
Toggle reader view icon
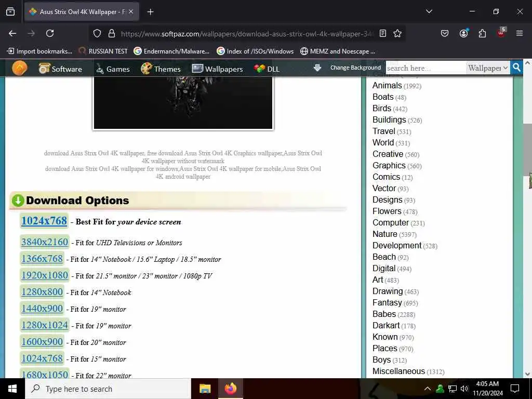point(383,33)
